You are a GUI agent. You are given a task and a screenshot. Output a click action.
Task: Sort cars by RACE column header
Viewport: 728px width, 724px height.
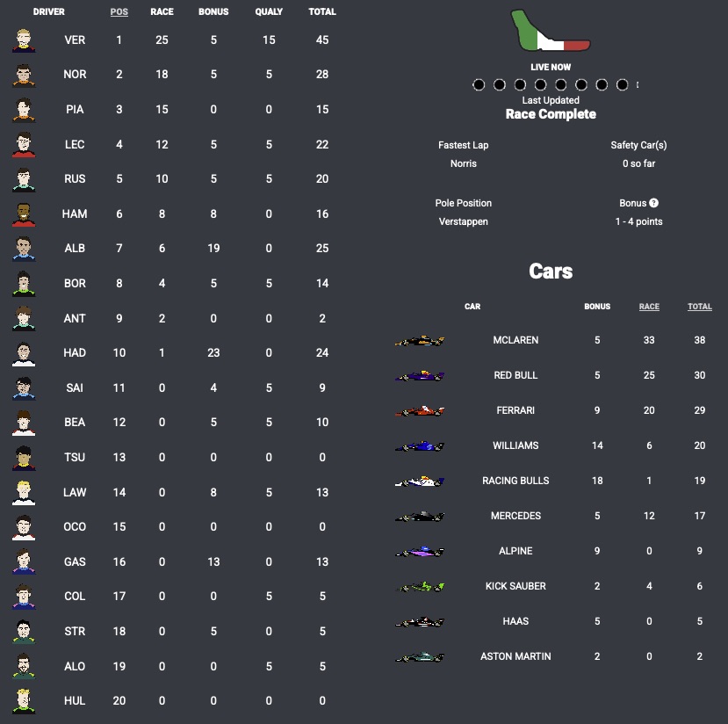click(649, 307)
